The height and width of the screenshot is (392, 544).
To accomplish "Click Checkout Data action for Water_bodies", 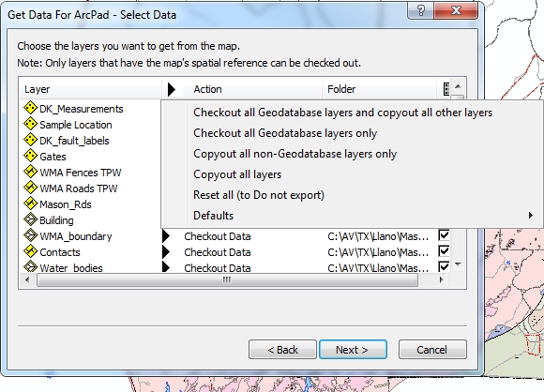I will point(218,268).
